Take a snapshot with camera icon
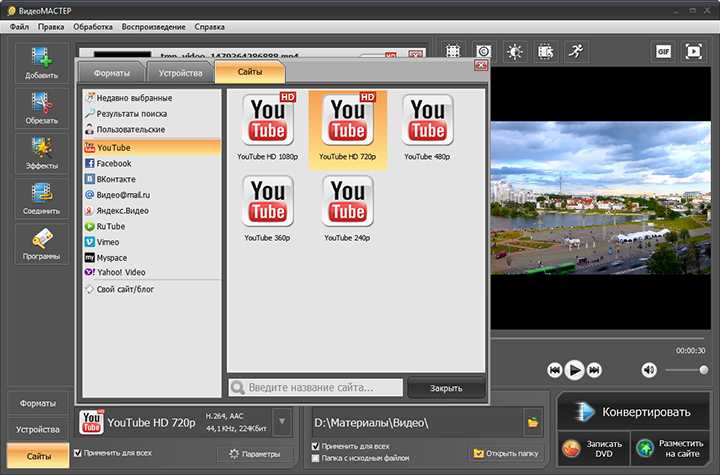The image size is (720, 475). 484,51
